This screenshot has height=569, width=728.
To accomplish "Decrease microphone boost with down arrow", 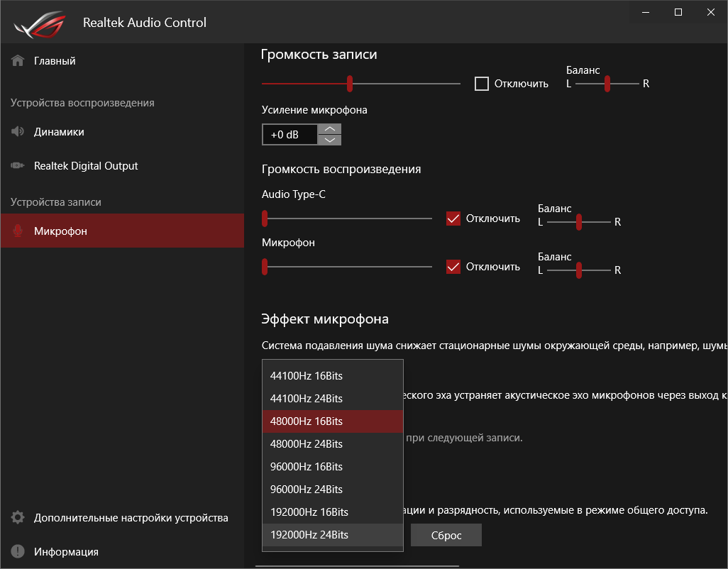I will [x=329, y=140].
